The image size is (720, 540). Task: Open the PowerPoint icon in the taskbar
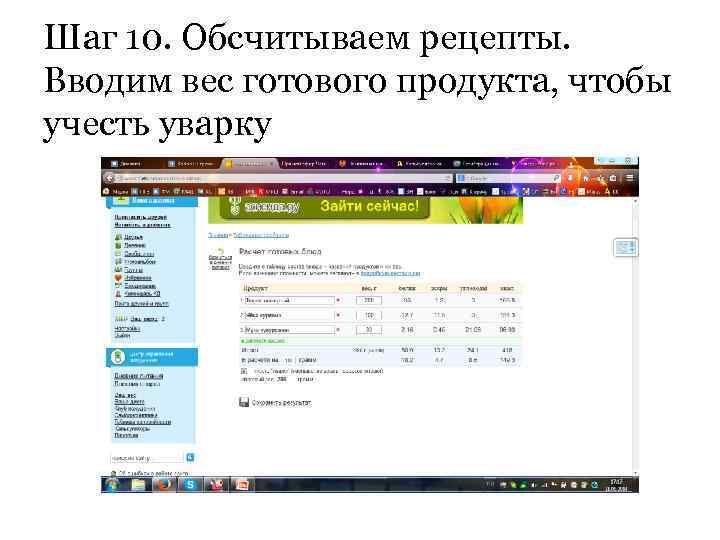tap(242, 484)
